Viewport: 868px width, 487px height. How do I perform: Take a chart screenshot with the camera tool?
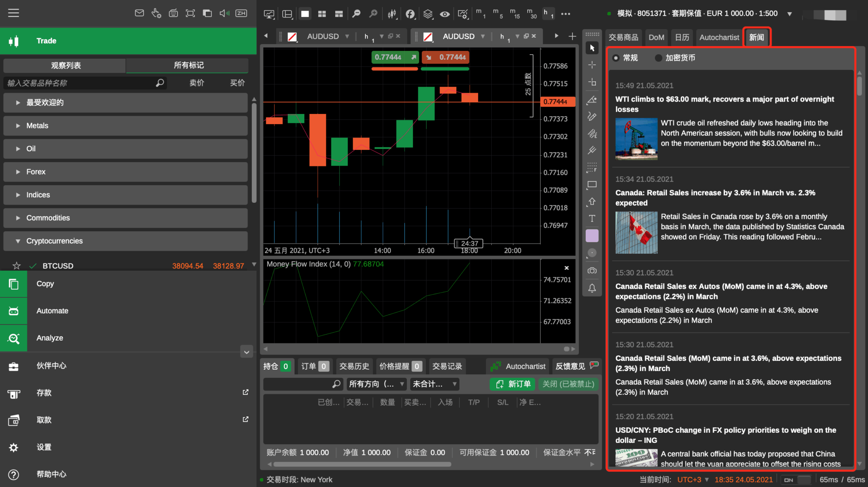coord(592,271)
